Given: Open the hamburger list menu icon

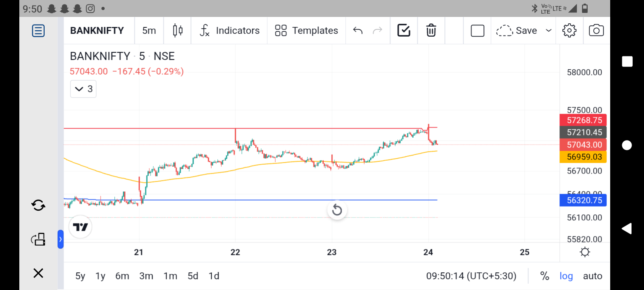Looking at the screenshot, I should click(38, 31).
